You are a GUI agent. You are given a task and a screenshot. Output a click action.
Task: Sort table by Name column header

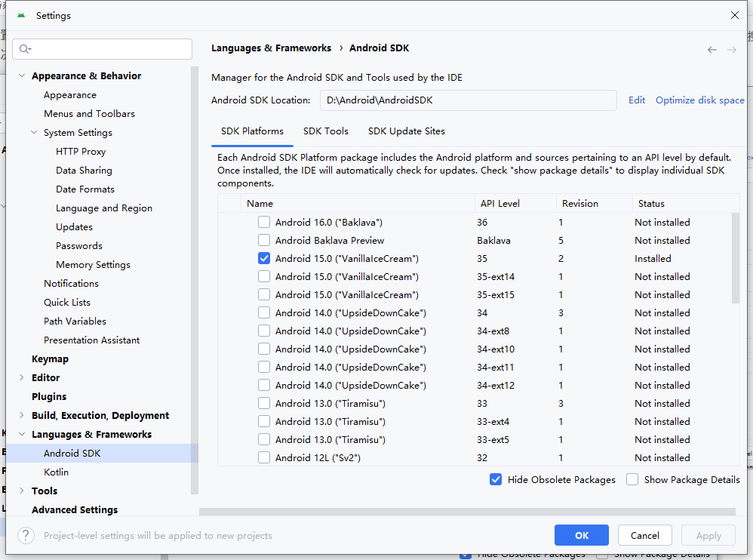358,203
